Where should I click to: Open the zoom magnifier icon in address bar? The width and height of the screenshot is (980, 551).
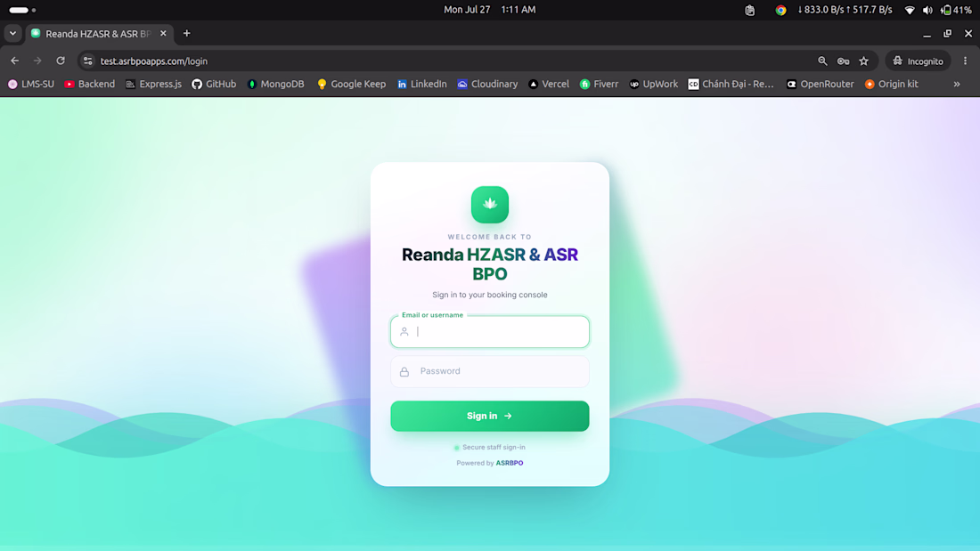[x=822, y=61]
